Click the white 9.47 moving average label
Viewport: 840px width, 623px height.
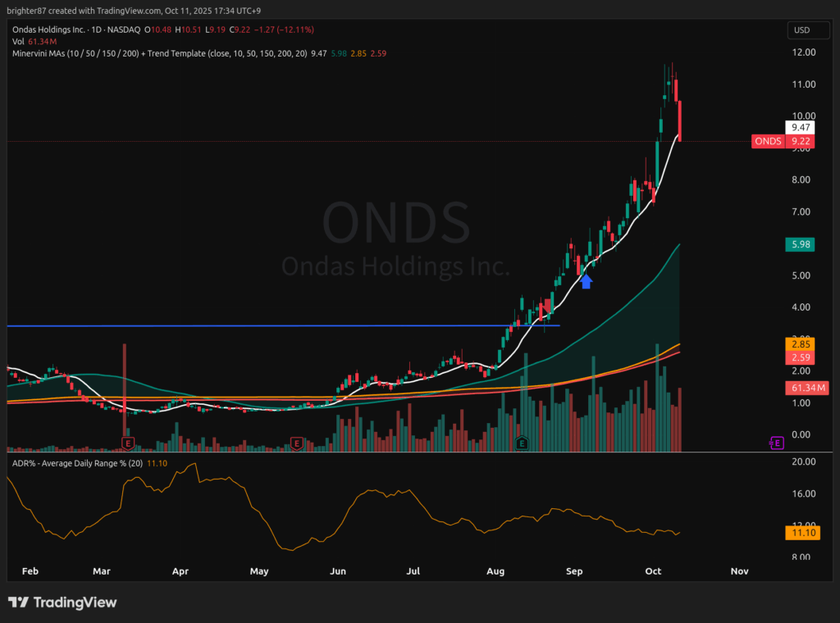[x=799, y=128]
